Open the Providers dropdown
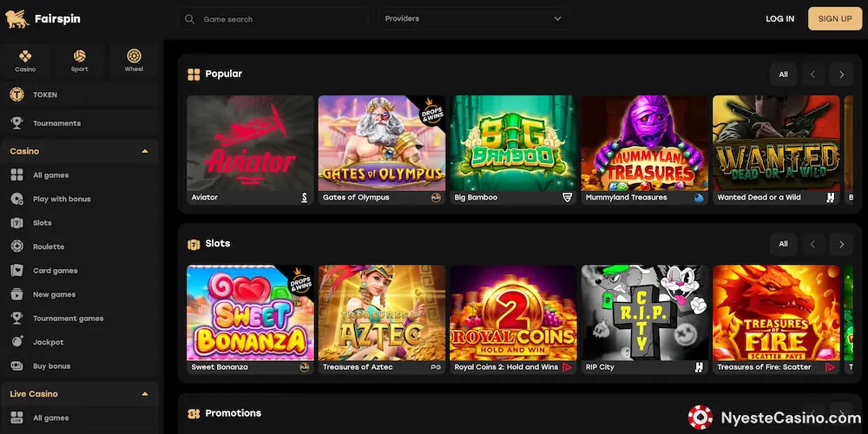The height and width of the screenshot is (434, 868). tap(473, 19)
